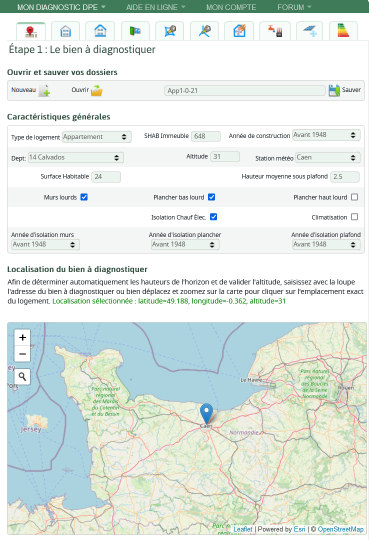Open the walls step tab with building icon
369x540 pixels.
tap(65, 31)
